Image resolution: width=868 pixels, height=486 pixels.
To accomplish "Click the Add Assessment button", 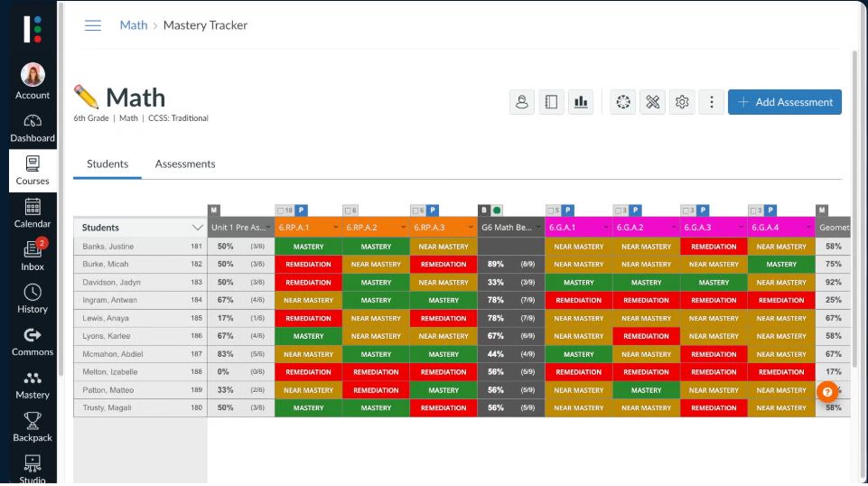I will [785, 102].
